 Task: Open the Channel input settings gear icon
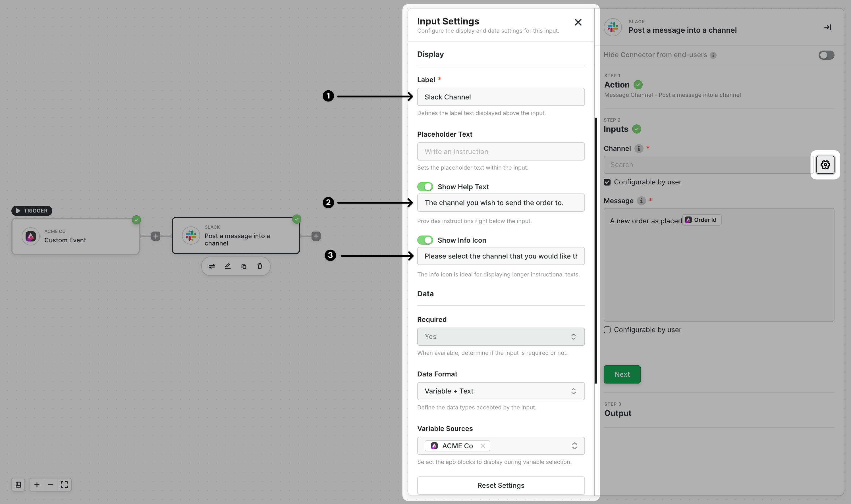coord(825,165)
